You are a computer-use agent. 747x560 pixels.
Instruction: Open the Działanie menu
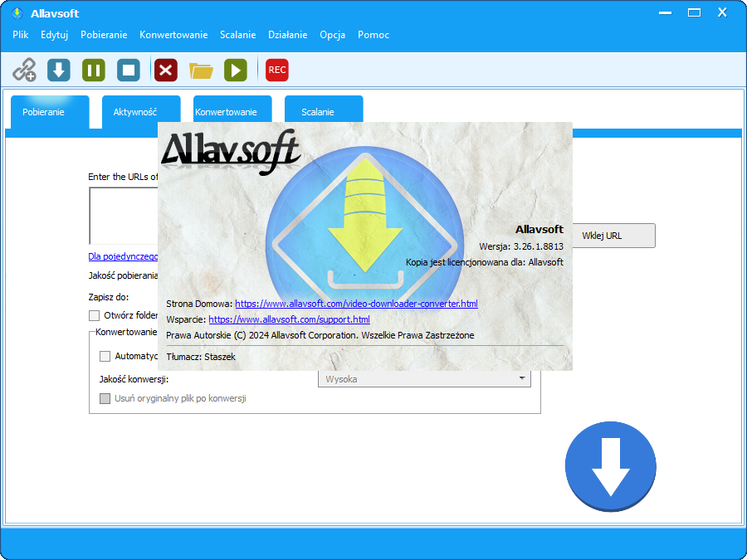(x=288, y=35)
